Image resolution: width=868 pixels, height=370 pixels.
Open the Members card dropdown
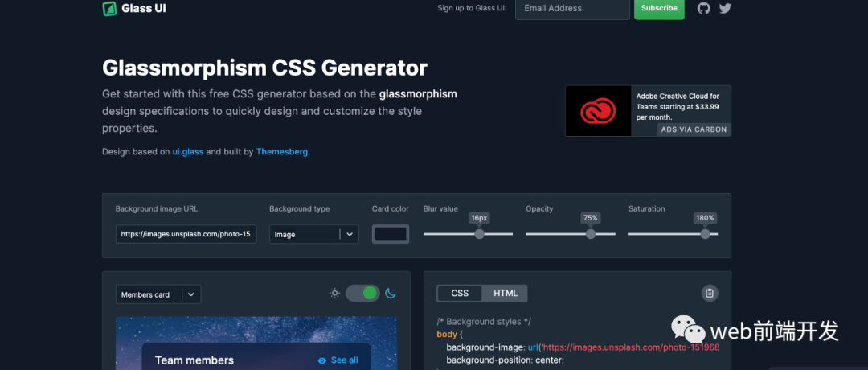click(x=158, y=294)
